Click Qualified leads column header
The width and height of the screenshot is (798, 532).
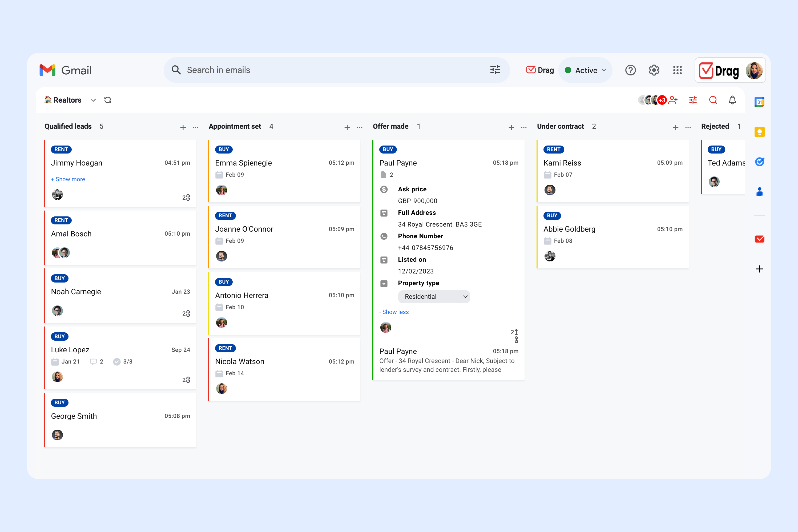coord(68,127)
